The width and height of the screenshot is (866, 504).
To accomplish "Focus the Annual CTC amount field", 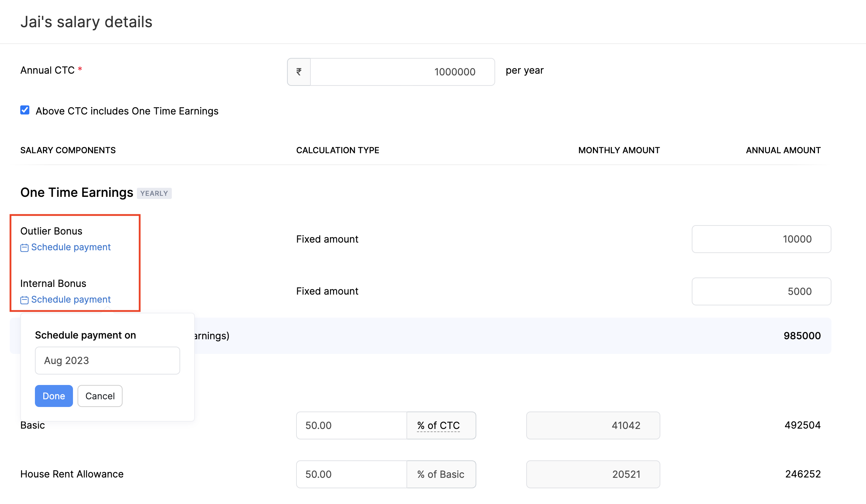I will (x=402, y=72).
